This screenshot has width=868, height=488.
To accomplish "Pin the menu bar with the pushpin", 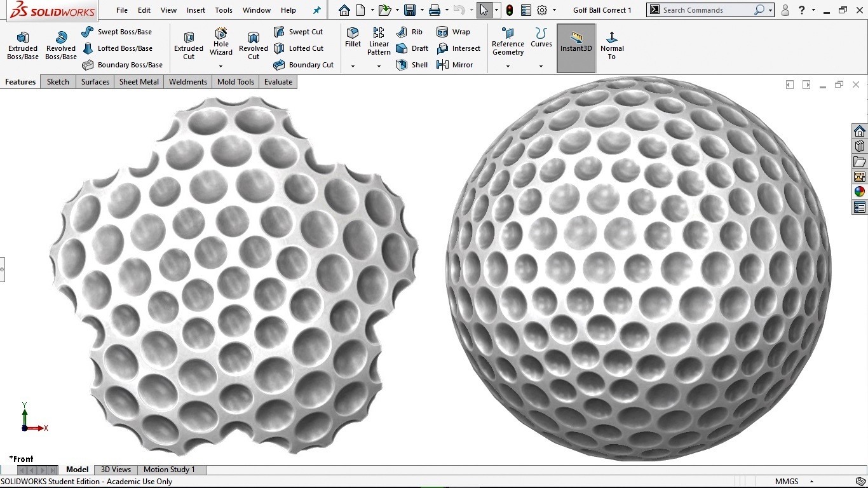I will [317, 10].
